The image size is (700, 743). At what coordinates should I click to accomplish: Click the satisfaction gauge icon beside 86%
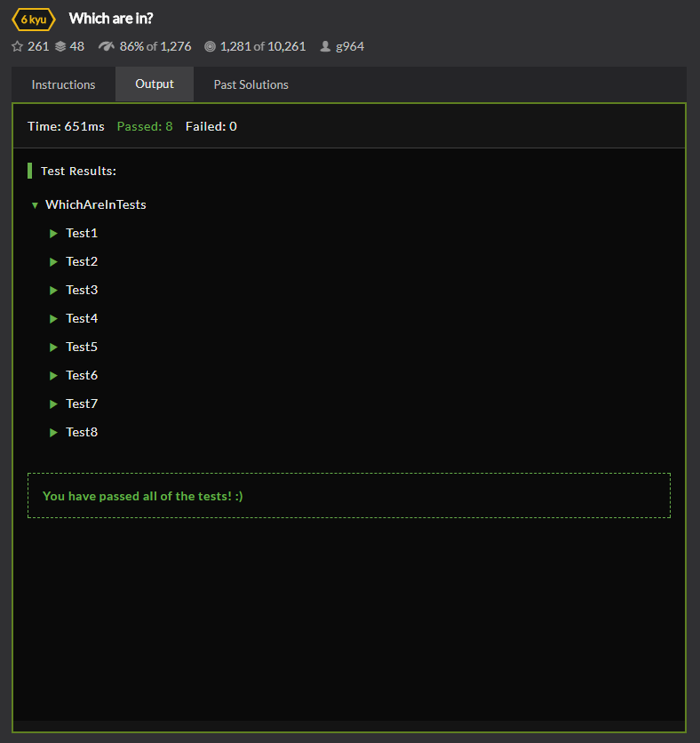coord(106,46)
